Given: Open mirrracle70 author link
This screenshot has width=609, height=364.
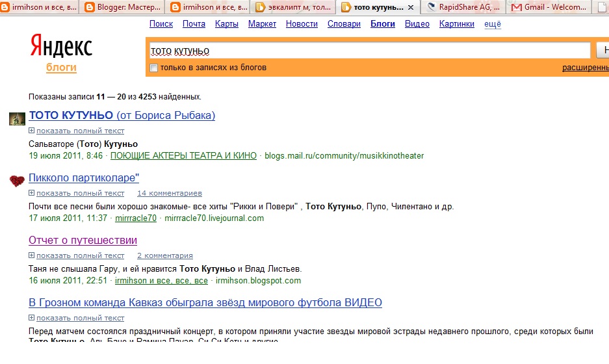Looking at the screenshot, I should [136, 218].
